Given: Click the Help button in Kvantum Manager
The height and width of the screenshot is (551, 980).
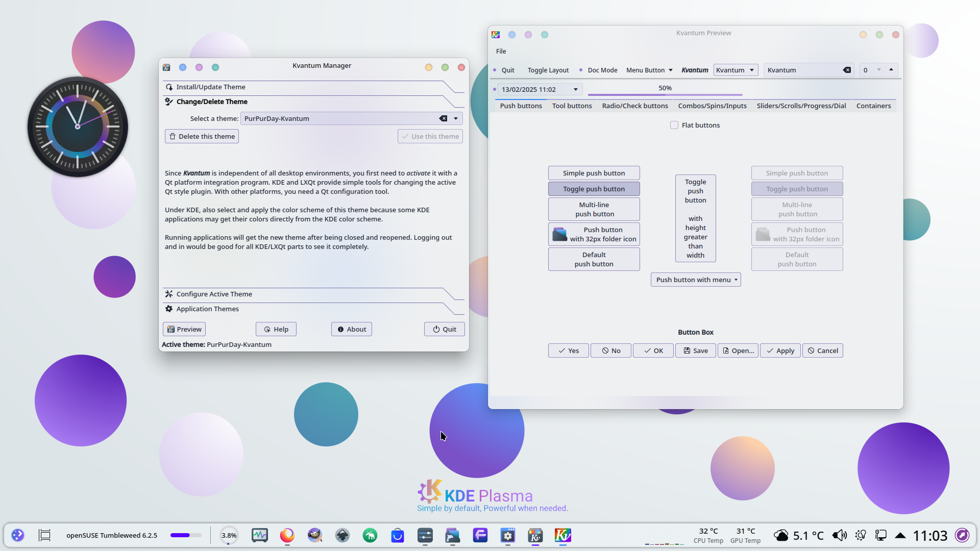Looking at the screenshot, I should pos(276,329).
